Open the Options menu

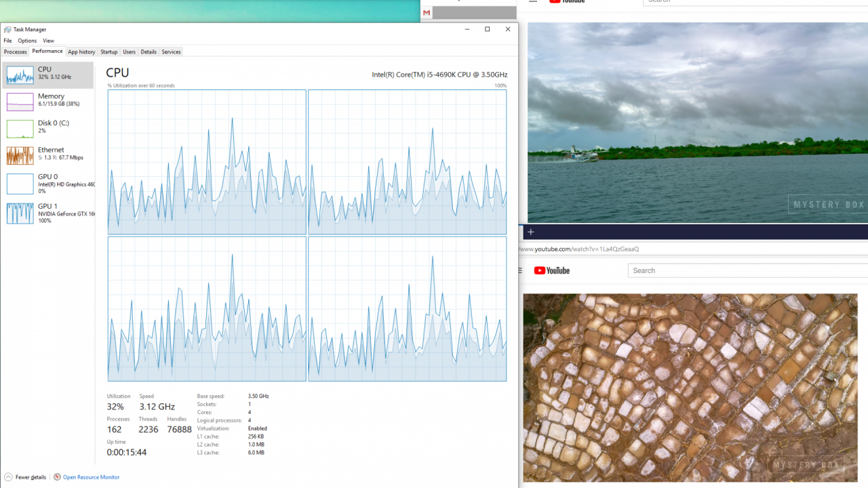coord(27,41)
